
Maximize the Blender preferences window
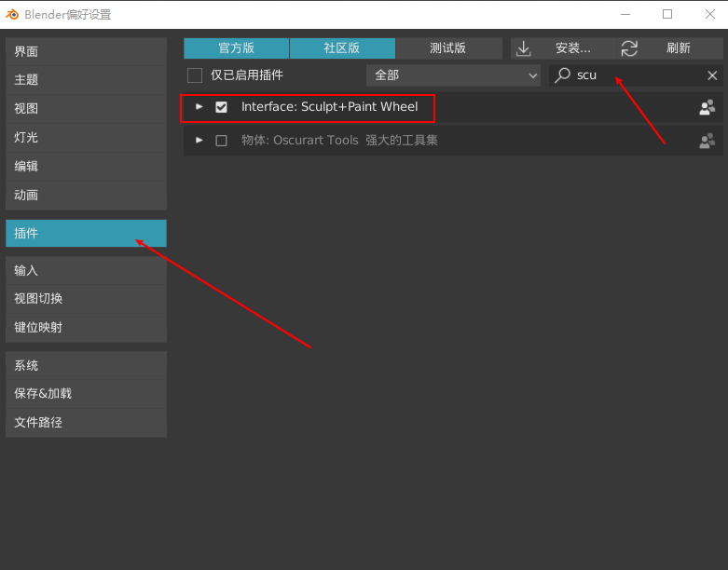click(x=667, y=14)
